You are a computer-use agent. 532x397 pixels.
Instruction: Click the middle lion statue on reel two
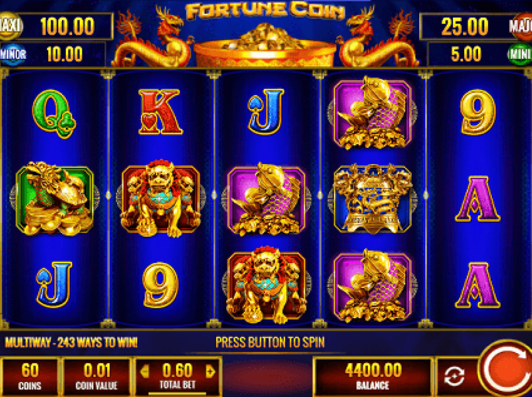160,198
